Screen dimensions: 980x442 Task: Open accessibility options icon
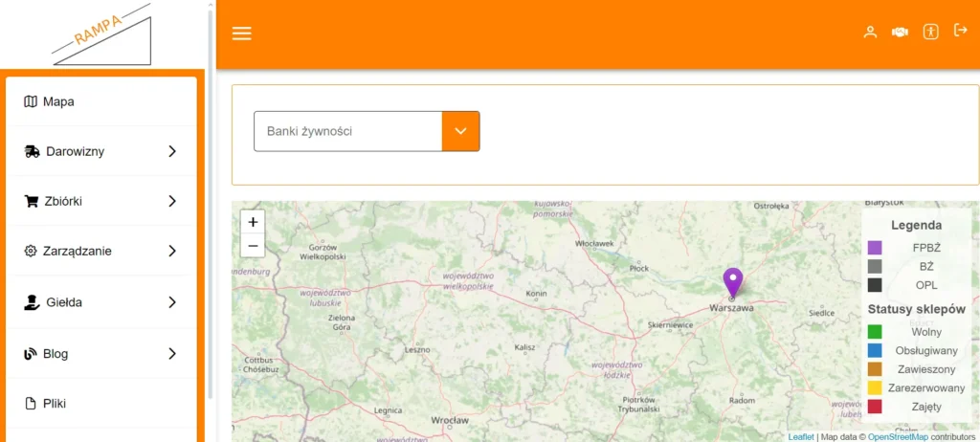[x=930, y=32]
